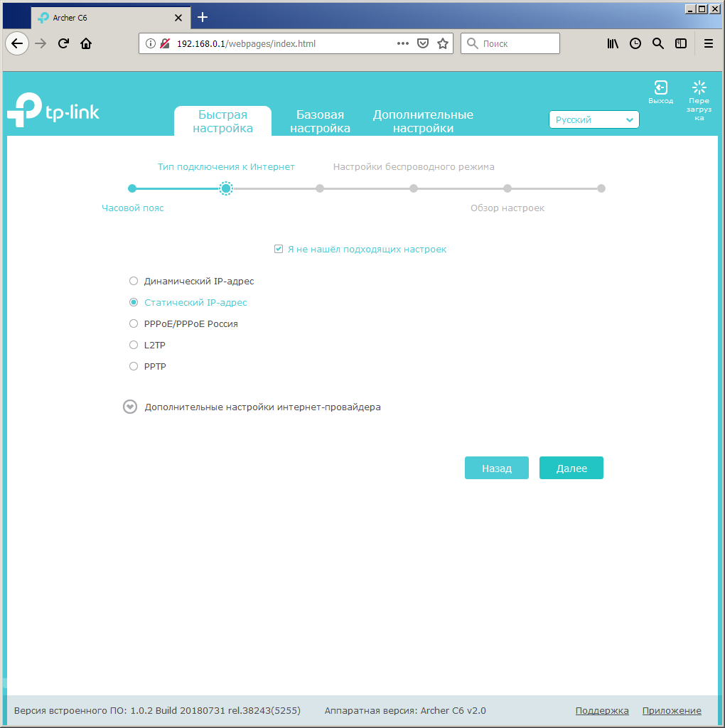This screenshot has height=728, width=725.
Task: Switch to Базовая настройка tab
Action: (320, 122)
